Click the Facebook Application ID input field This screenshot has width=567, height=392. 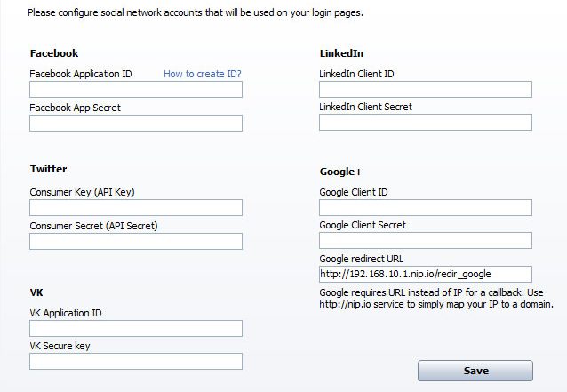click(x=136, y=89)
